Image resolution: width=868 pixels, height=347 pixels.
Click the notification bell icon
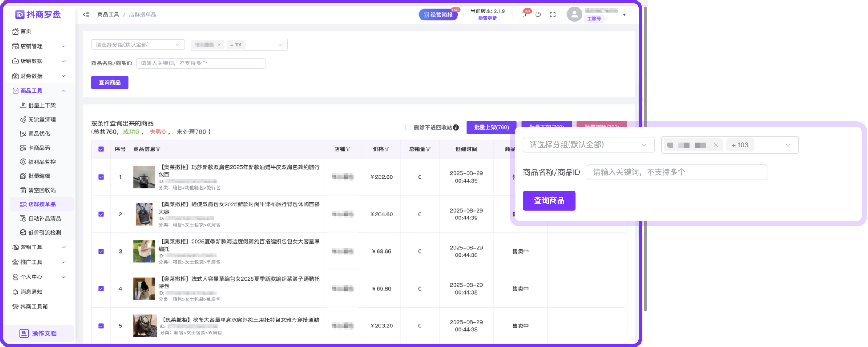[524, 14]
